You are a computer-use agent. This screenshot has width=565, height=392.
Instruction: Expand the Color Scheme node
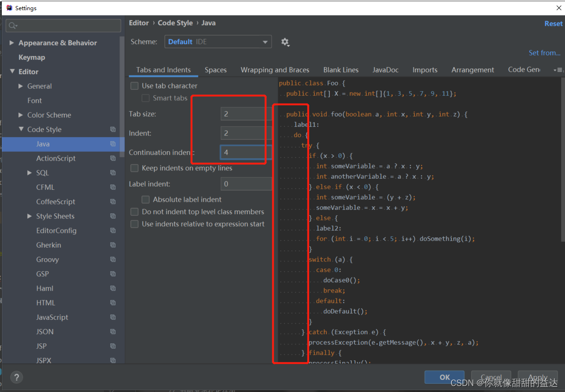click(x=21, y=115)
